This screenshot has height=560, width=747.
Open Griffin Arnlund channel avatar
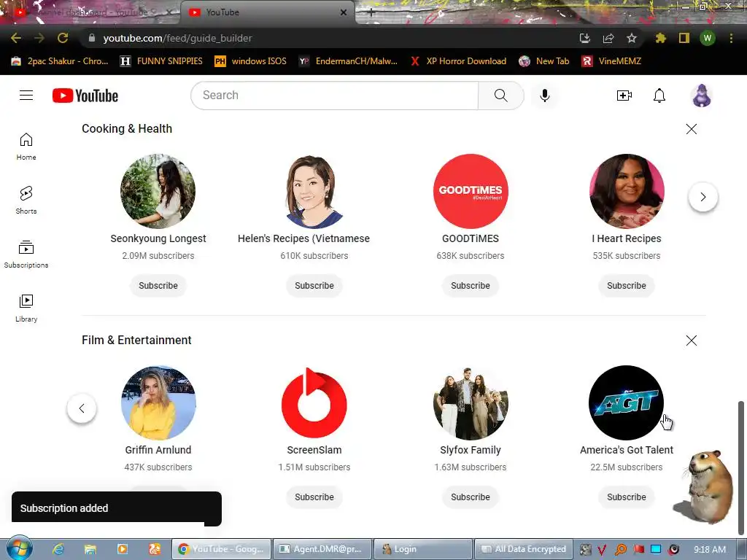click(158, 402)
